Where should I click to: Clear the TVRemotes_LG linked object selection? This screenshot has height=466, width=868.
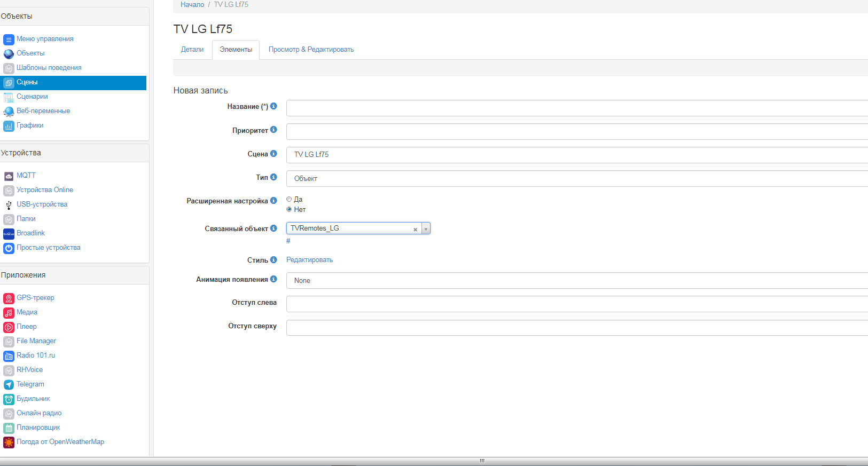415,229
